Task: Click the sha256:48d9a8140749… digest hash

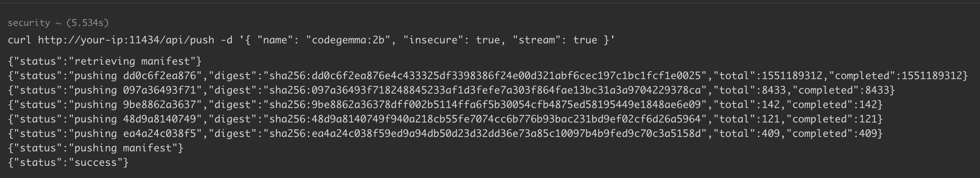Action: pos(485,119)
